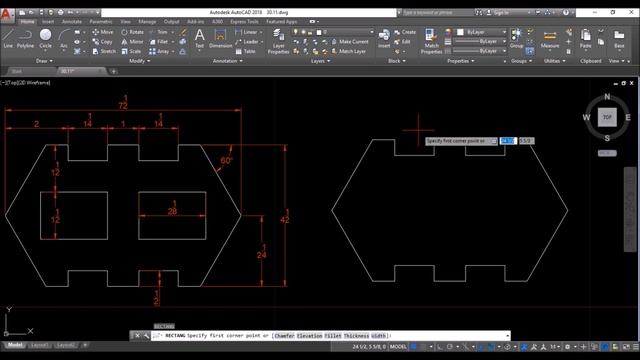Viewport: 640px width, 360px height.
Task: Activate the Copy command
Action: (x=102, y=42)
